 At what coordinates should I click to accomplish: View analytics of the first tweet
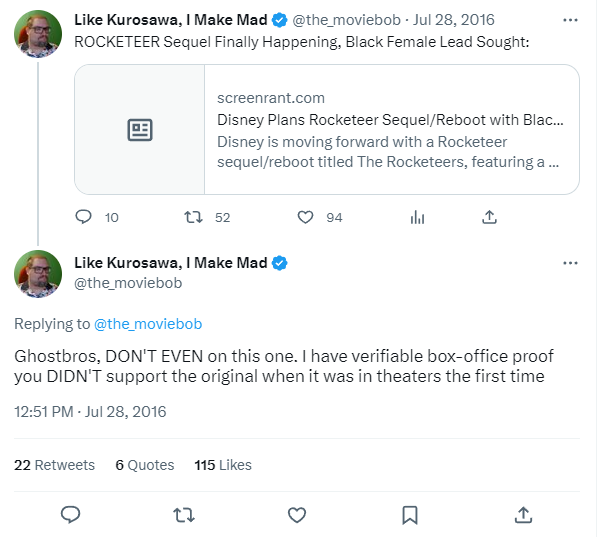coord(418,217)
